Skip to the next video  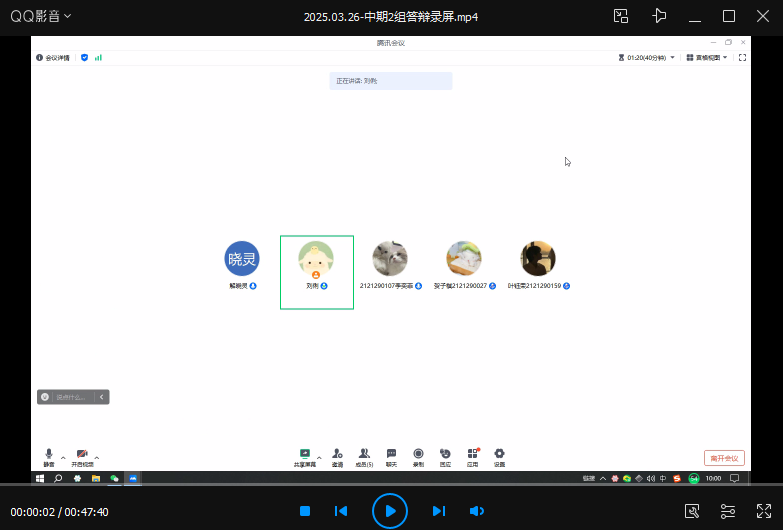(x=438, y=511)
